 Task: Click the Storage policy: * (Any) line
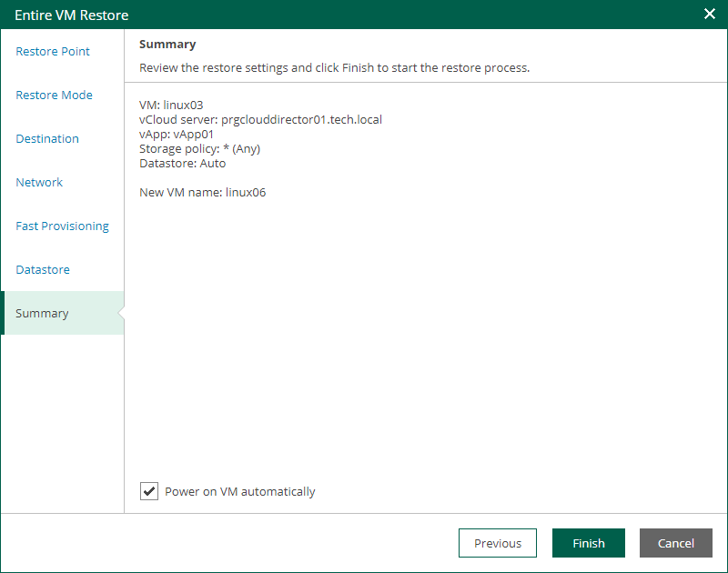(199, 149)
